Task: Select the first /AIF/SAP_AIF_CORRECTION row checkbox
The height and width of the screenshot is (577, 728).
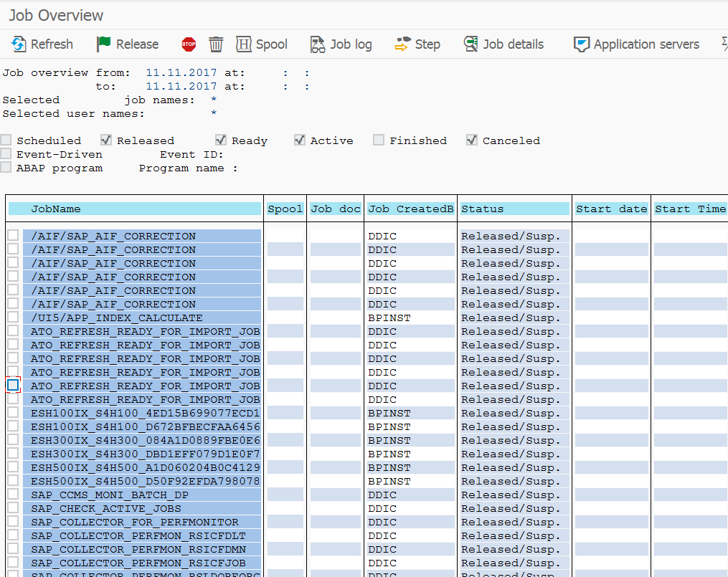Action: tap(13, 235)
